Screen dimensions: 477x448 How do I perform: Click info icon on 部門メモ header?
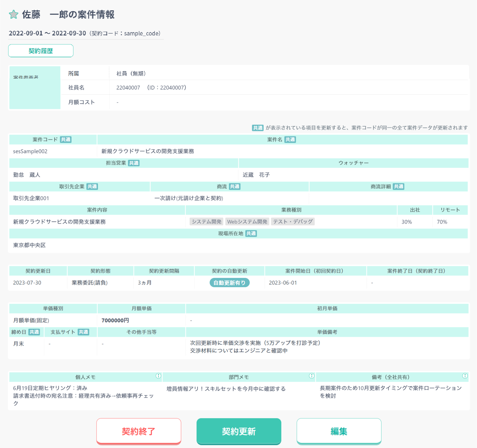311,376
